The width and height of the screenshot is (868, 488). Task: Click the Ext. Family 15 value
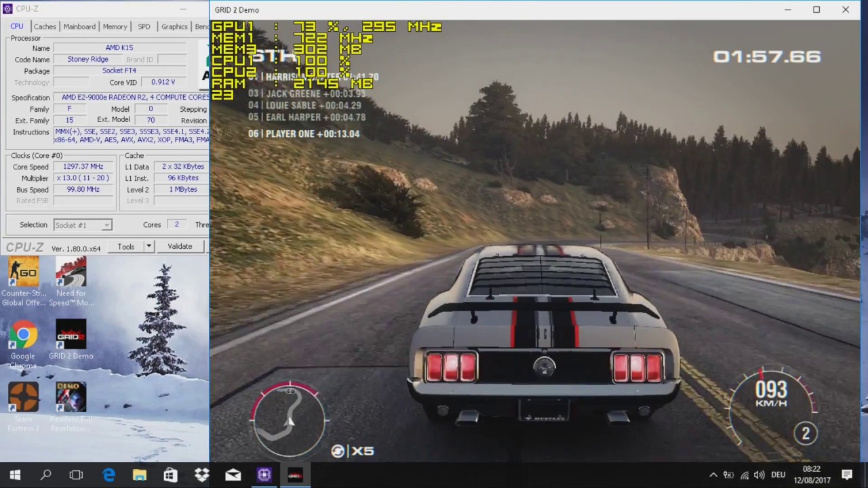click(69, 120)
